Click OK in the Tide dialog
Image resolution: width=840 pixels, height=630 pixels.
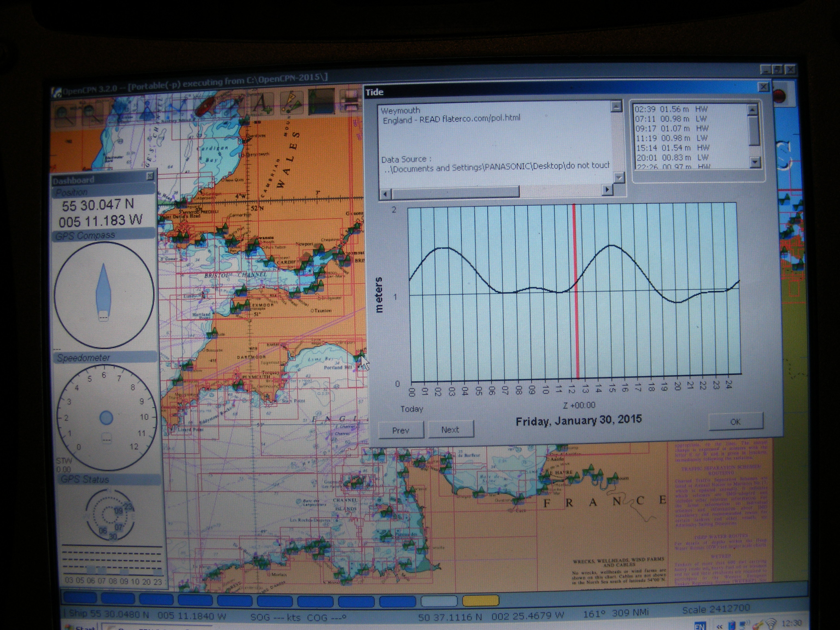pyautogui.click(x=735, y=422)
